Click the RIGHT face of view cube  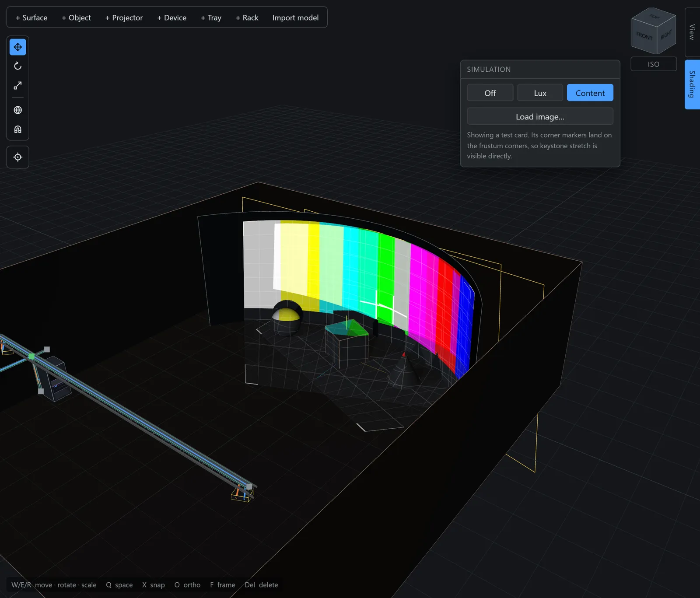click(666, 35)
